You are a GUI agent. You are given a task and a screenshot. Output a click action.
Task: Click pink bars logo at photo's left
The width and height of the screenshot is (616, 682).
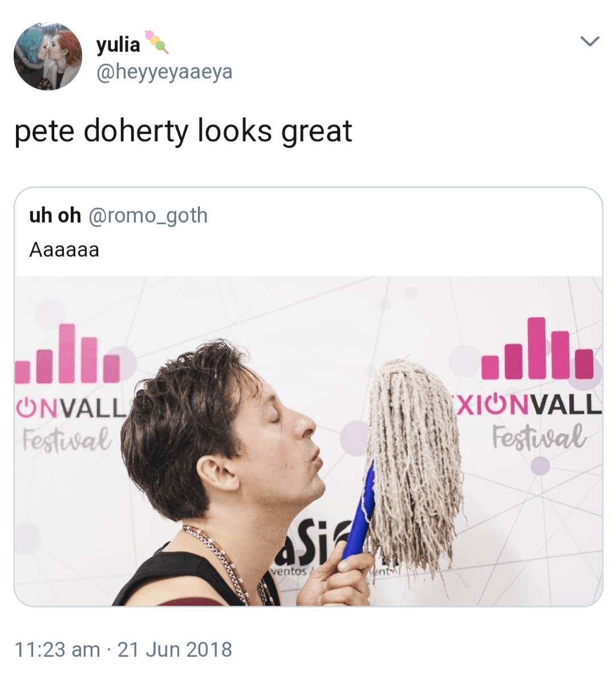tap(67, 354)
